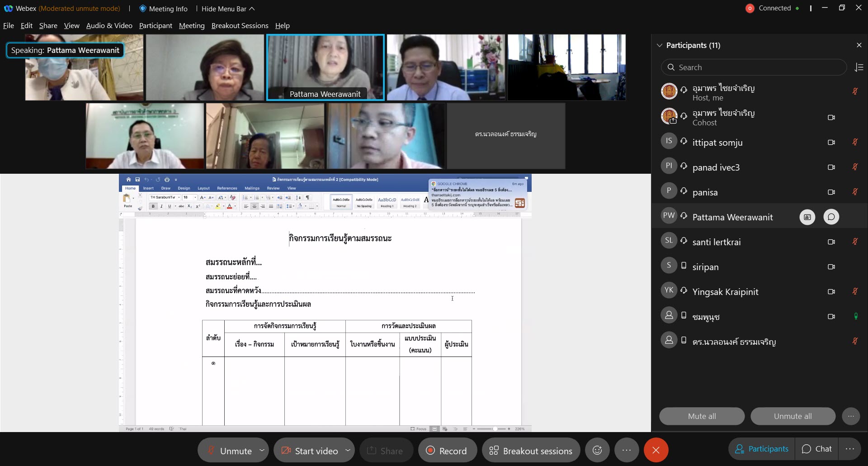
Task: Click the participant Search field
Action: pos(754,67)
